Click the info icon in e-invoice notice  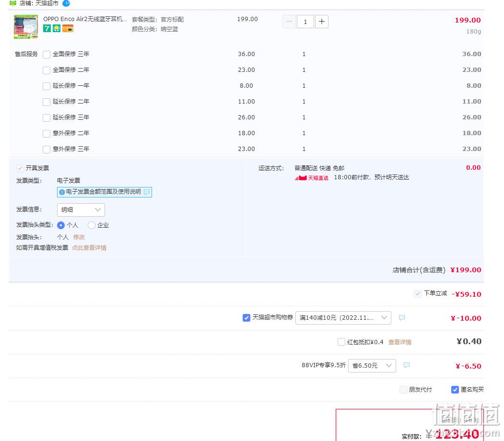[62, 192]
